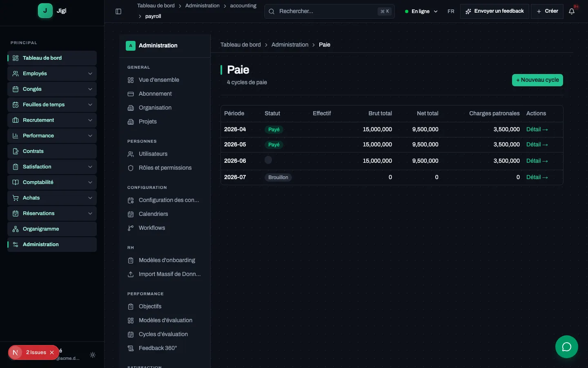This screenshot has width=588, height=368.
Task: Click the Rôles et permissions shield icon
Action: click(x=131, y=168)
